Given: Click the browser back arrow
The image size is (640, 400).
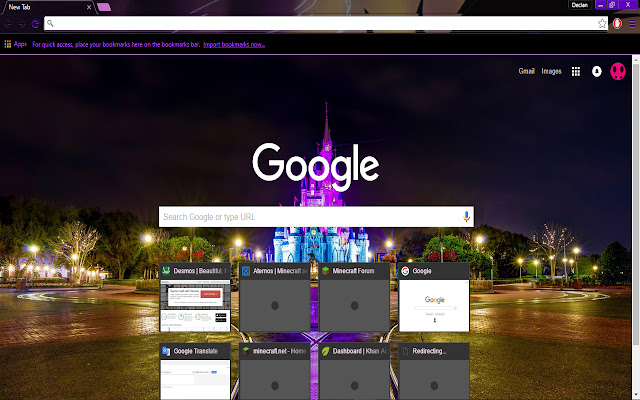Looking at the screenshot, I should click(8, 24).
